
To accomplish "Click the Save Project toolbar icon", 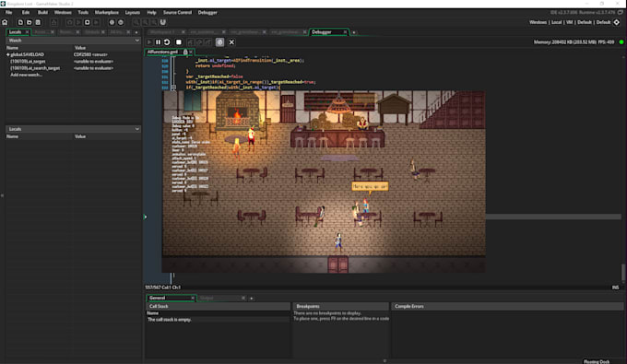I will coord(38,22).
